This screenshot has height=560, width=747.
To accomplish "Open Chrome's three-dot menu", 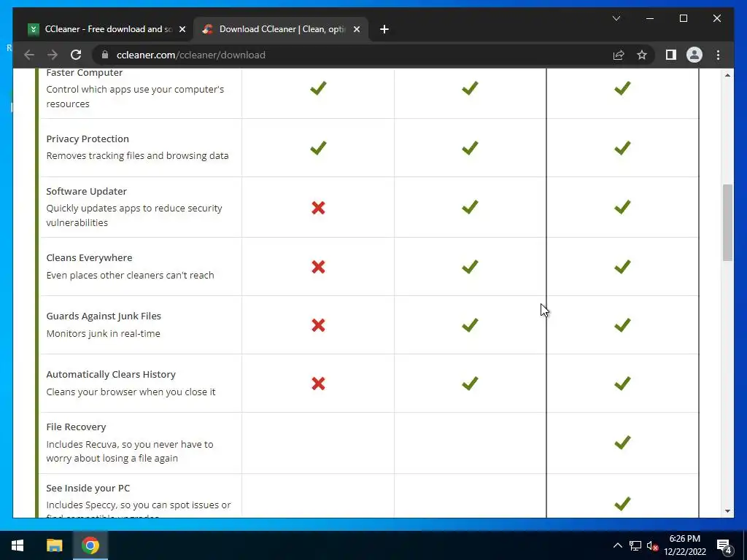I will coord(718,55).
